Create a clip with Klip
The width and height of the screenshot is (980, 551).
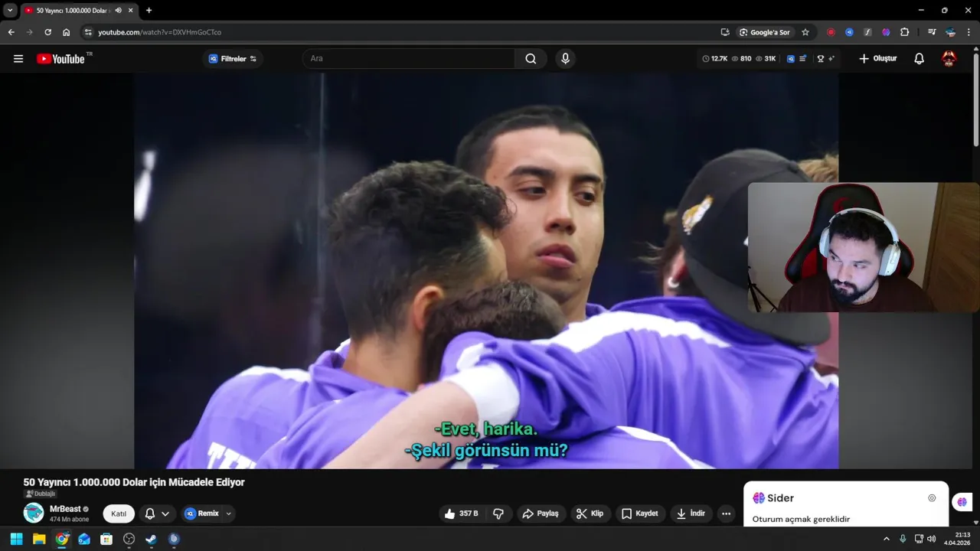590,514
